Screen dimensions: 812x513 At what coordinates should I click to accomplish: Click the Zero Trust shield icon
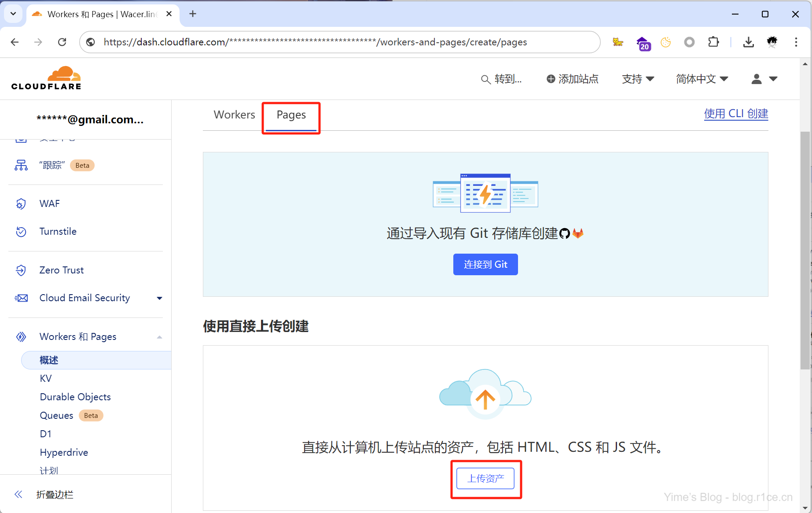[x=21, y=270]
